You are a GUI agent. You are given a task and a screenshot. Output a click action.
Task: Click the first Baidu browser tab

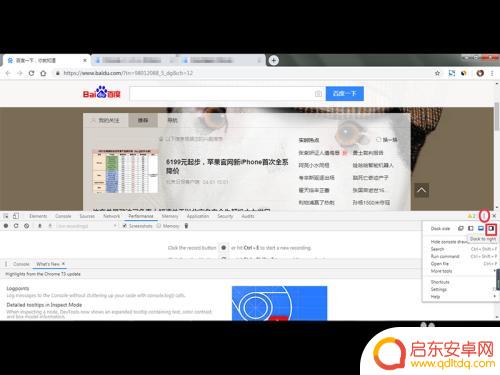[x=46, y=60]
